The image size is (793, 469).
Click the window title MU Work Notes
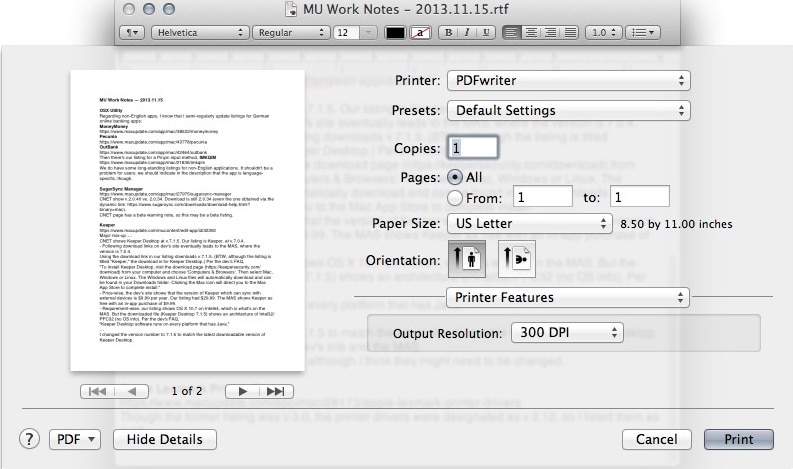click(x=406, y=9)
